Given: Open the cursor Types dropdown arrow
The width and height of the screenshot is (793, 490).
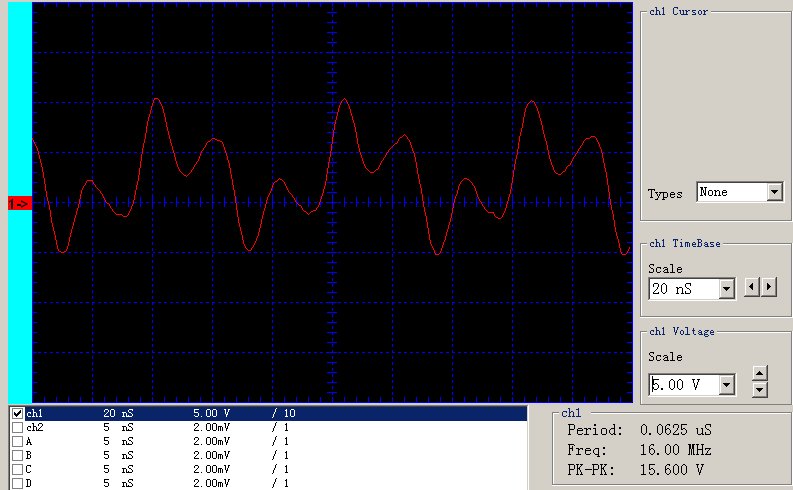Looking at the screenshot, I should 774,192.
